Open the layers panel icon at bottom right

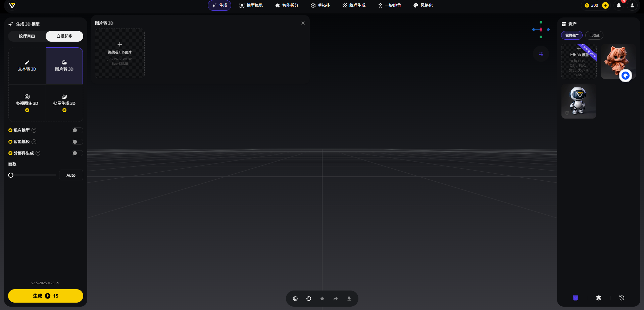(x=599, y=298)
